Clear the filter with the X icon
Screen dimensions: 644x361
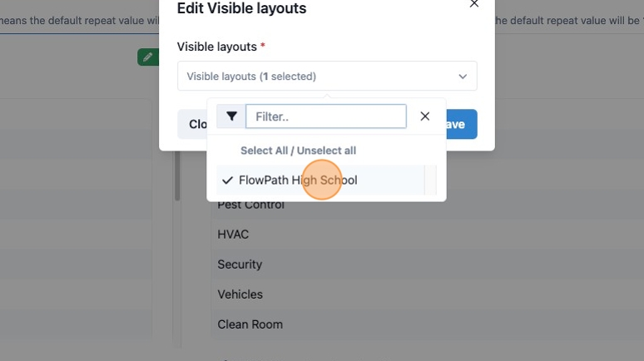pos(425,116)
